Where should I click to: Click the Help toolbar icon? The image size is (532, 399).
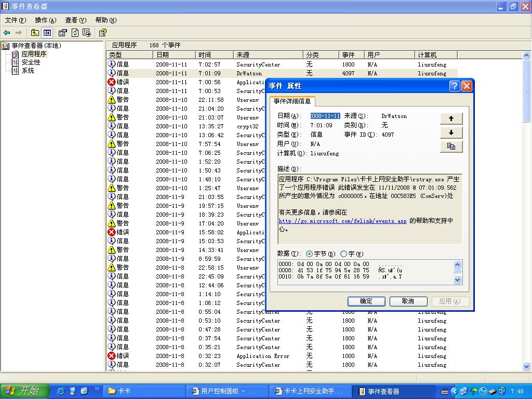pyautogui.click(x=103, y=33)
